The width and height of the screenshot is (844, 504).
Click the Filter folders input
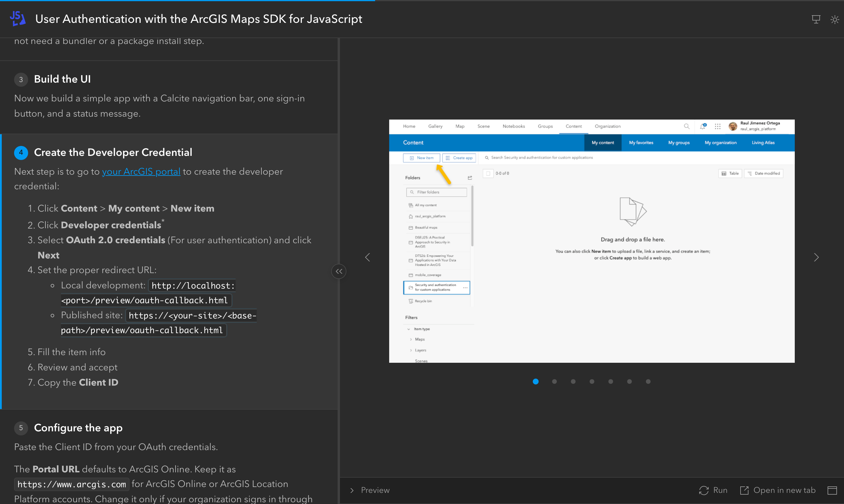436,192
